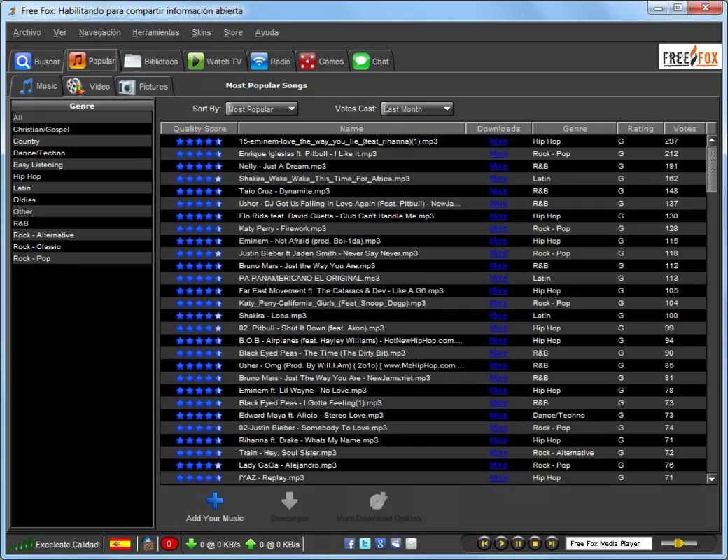Sort by the Downloads column header
The width and height of the screenshot is (728, 560).
coord(498,129)
